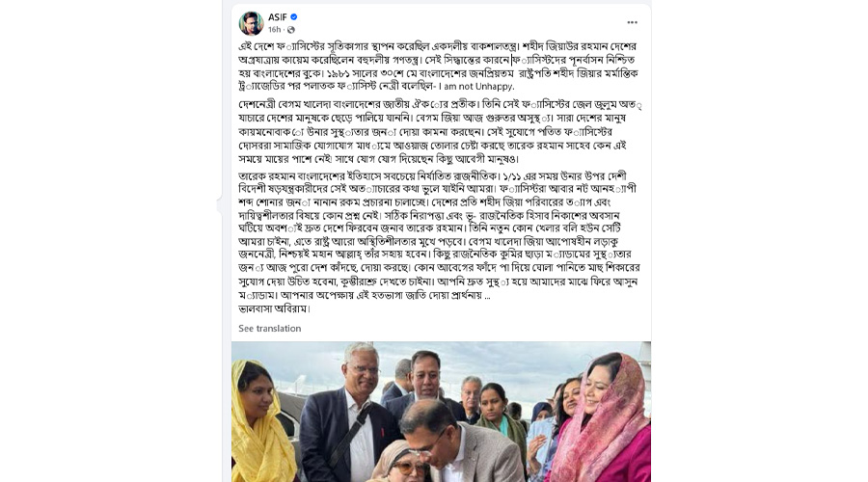Click the paragraph beginning দেশনেত্রী বেগম খালেদা
Viewport: 868px width, 482px height.
[x=440, y=131]
